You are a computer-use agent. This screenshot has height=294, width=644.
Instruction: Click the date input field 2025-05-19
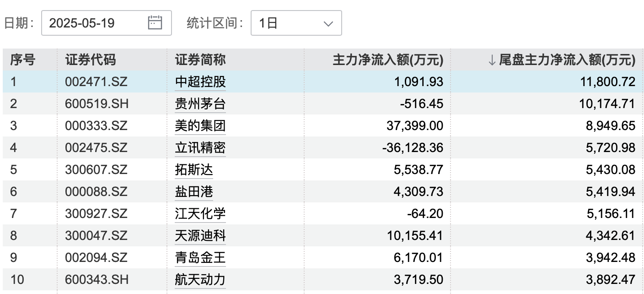[x=91, y=23]
